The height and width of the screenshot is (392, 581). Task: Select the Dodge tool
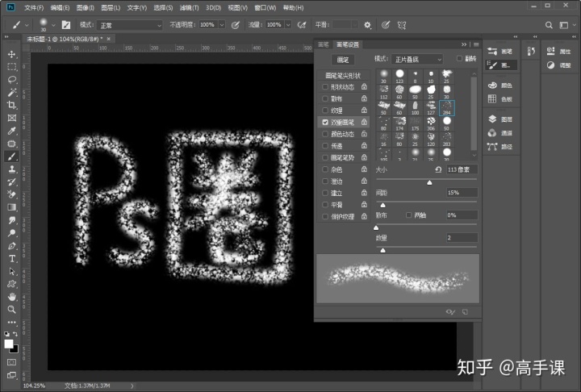(x=12, y=233)
